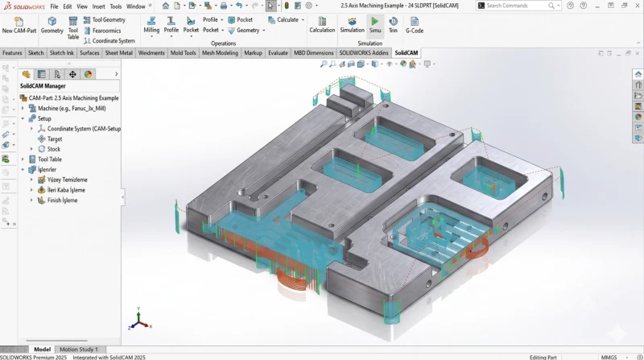Open the PropertyManager tab icon
The width and height of the screenshot is (644, 360).
pos(42,74)
